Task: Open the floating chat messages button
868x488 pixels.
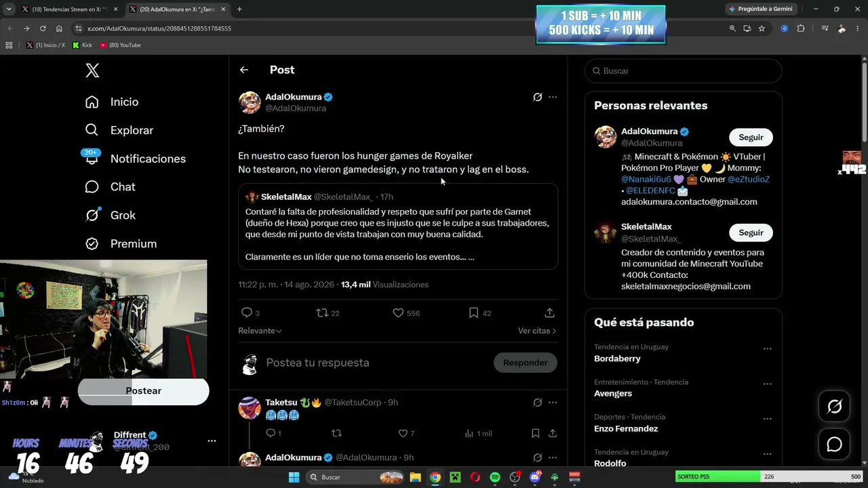Action: 834,445
